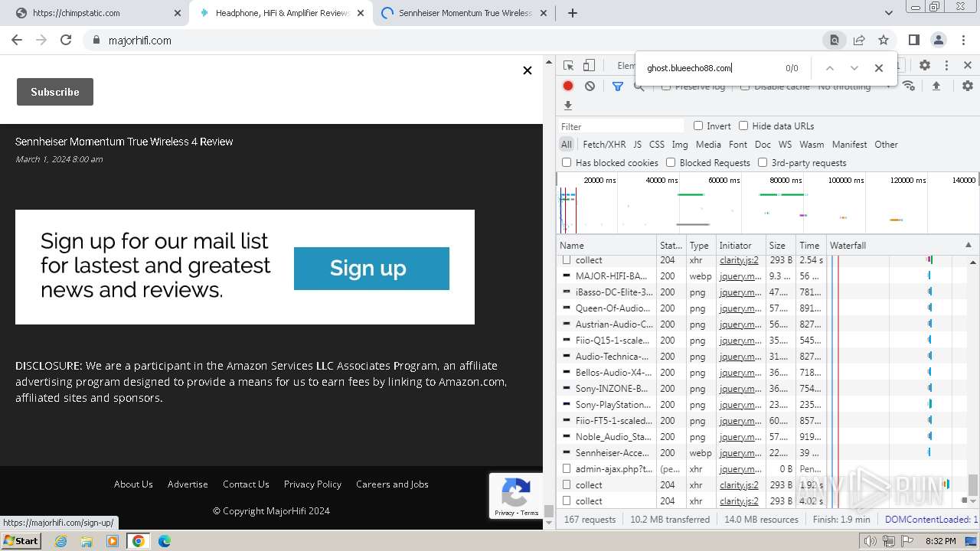980x551 pixels.
Task: Toggle Chrome side panel icon
Action: tap(914, 40)
